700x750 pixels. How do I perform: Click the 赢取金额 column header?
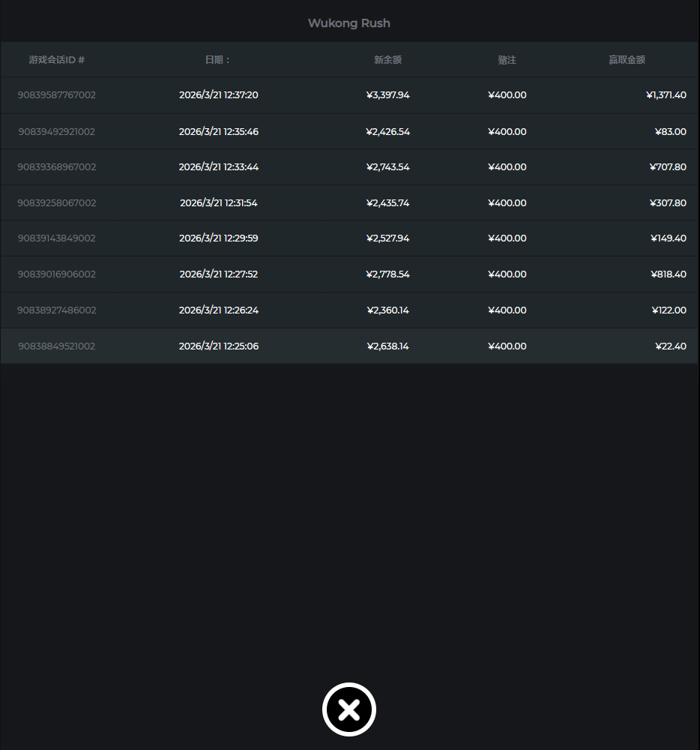point(627,60)
